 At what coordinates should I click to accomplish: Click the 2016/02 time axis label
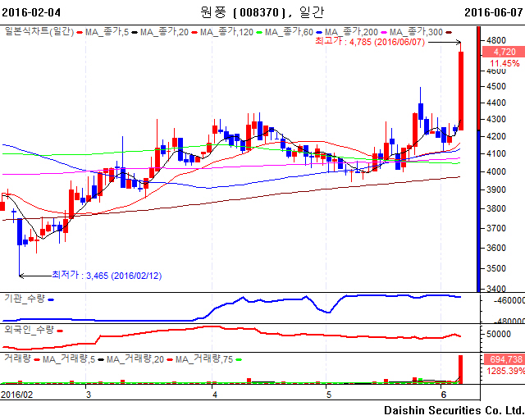pyautogui.click(x=16, y=395)
